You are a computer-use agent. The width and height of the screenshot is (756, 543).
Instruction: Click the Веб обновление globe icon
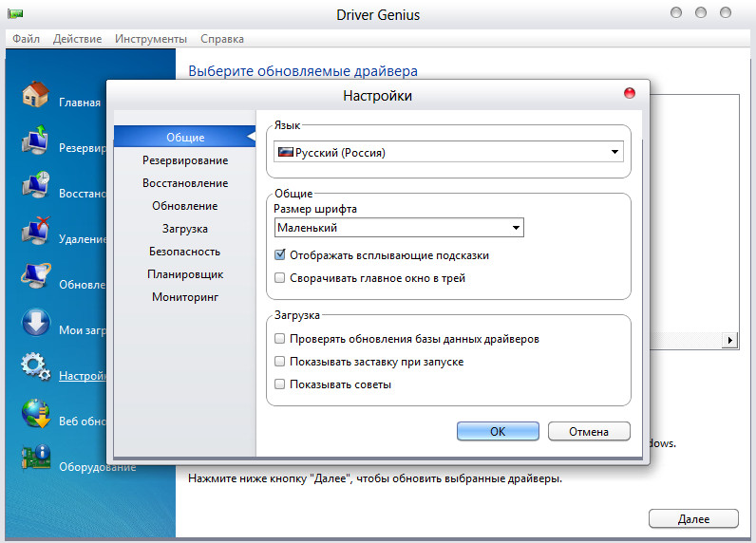pyautogui.click(x=36, y=413)
